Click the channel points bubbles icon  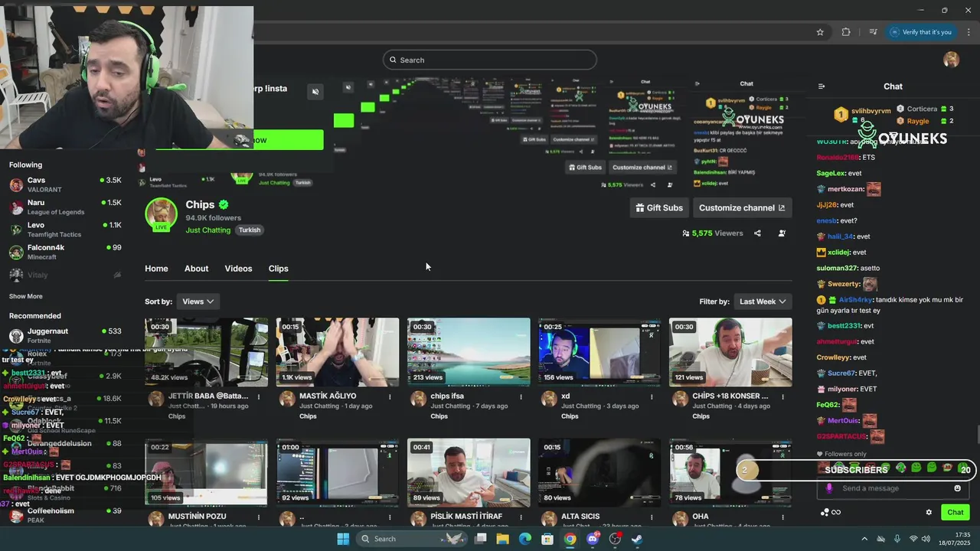pos(825,513)
